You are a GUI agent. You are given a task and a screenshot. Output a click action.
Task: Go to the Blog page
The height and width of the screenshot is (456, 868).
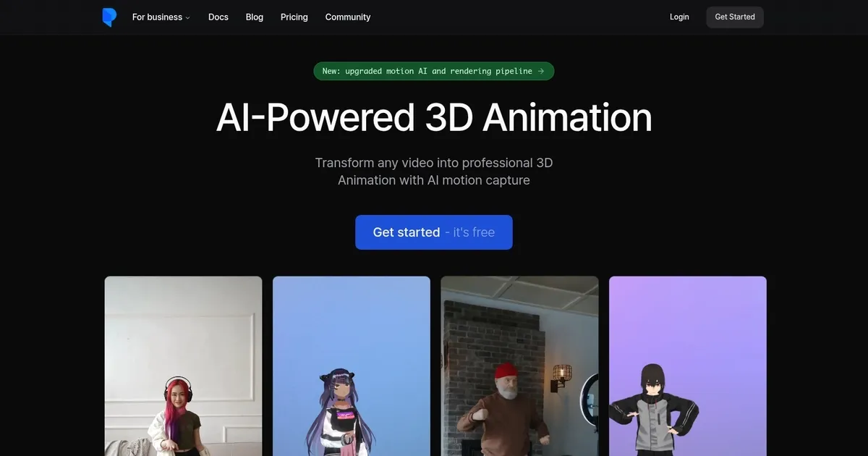(x=255, y=17)
